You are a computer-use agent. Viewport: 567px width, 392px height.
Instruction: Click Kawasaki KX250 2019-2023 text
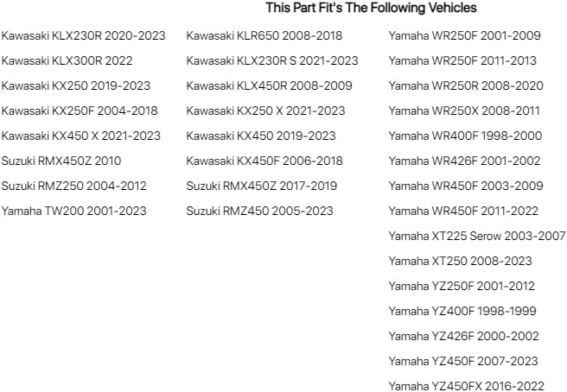pyautogui.click(x=76, y=86)
